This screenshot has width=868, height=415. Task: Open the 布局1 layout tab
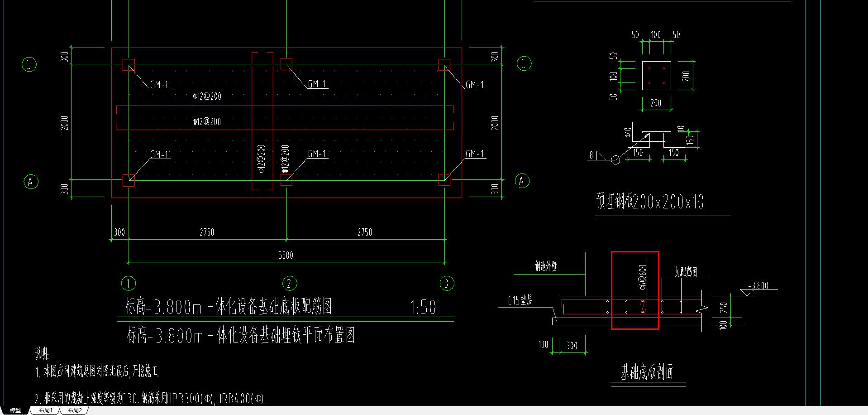[46, 410]
